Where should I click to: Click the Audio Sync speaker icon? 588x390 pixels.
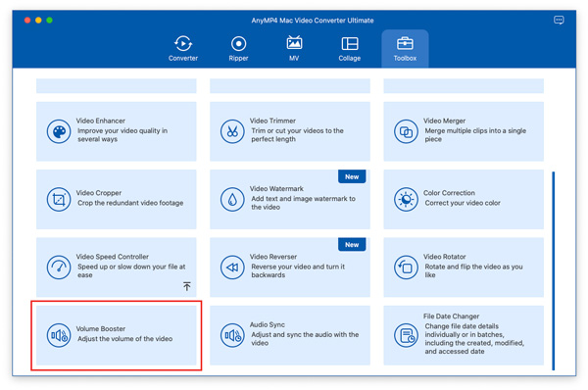click(232, 335)
